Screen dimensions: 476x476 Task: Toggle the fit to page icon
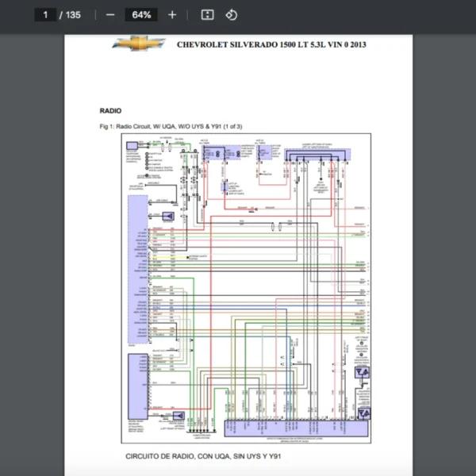[x=207, y=15]
